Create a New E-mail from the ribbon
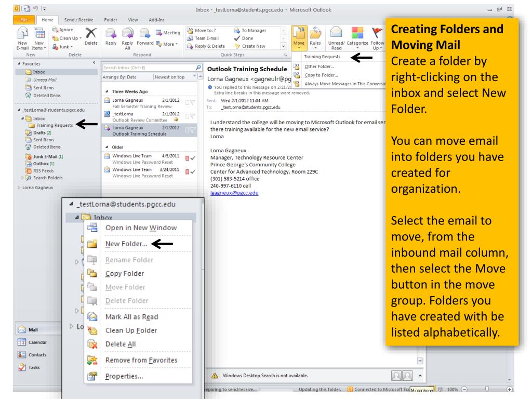The height and width of the screenshot is (399, 532). [x=22, y=38]
